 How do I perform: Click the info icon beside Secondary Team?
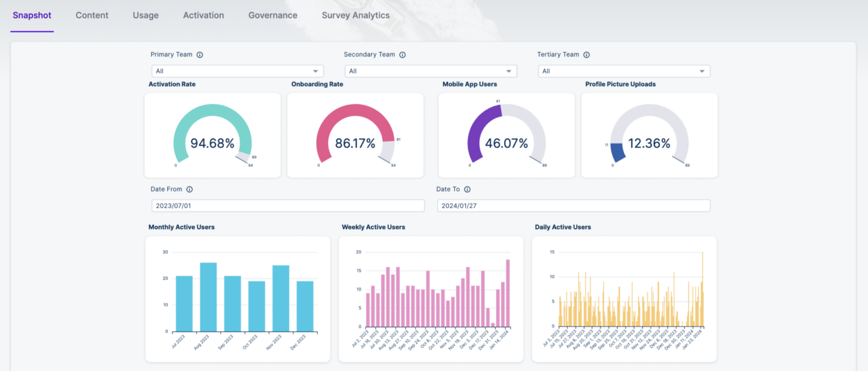point(402,54)
